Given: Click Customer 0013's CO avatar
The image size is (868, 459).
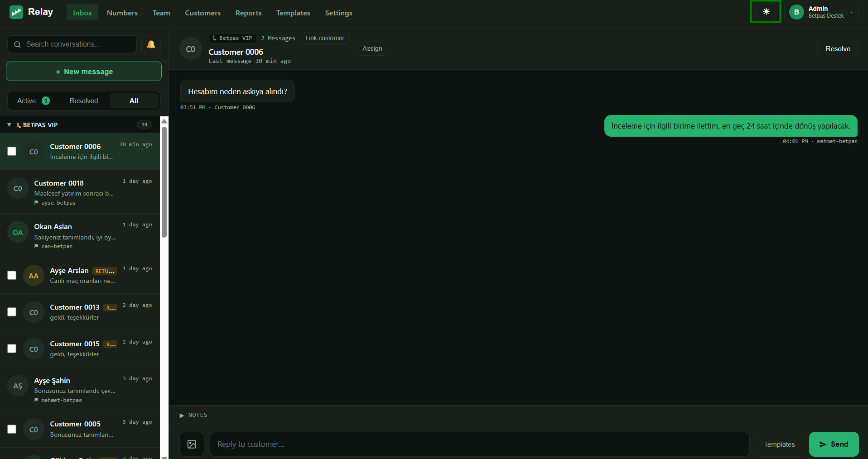Looking at the screenshot, I should (x=34, y=312).
